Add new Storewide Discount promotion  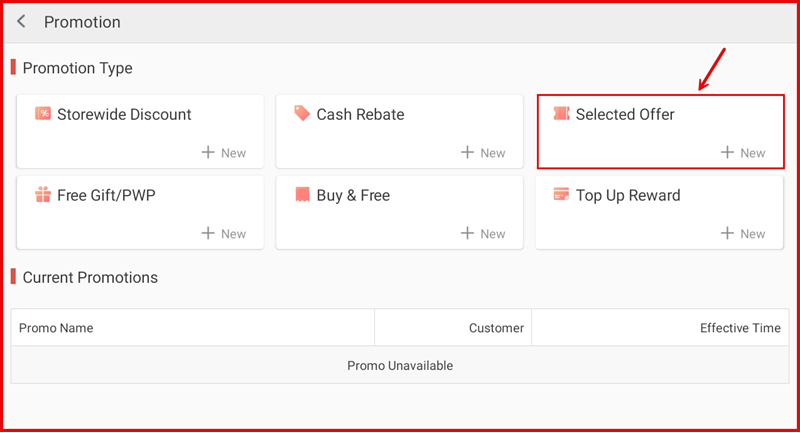point(224,153)
